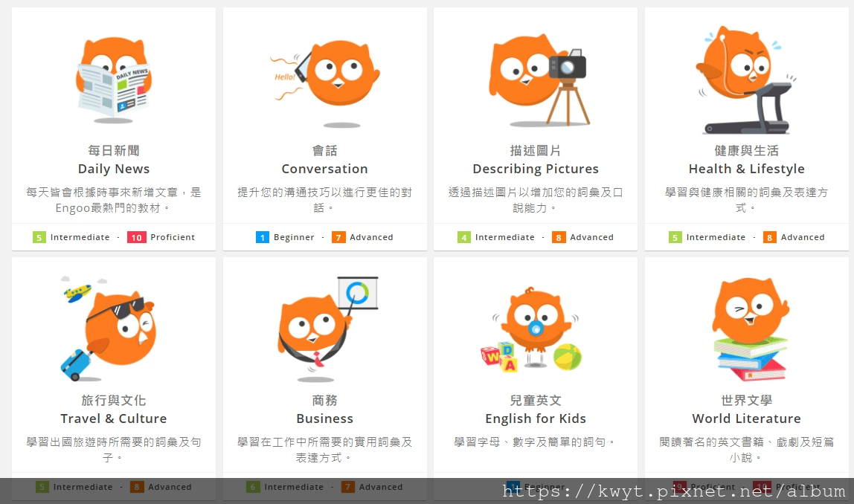Click the orange 8 badge under Health & Lifestyle

[770, 237]
